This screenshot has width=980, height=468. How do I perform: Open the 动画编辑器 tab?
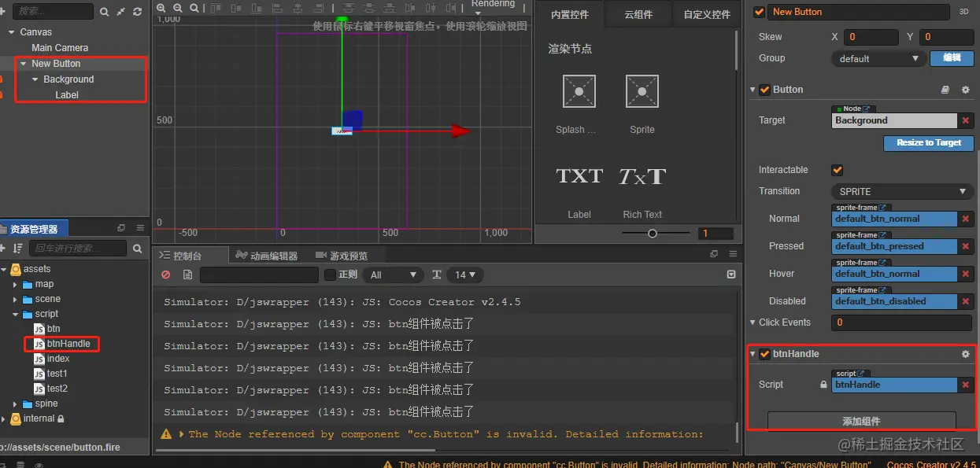tap(266, 256)
